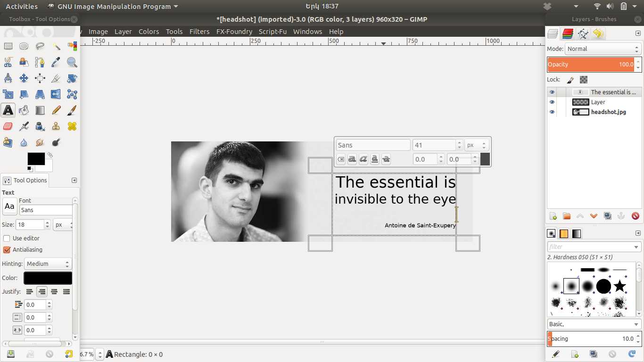
Task: Open the Colors menu
Action: coord(149,32)
